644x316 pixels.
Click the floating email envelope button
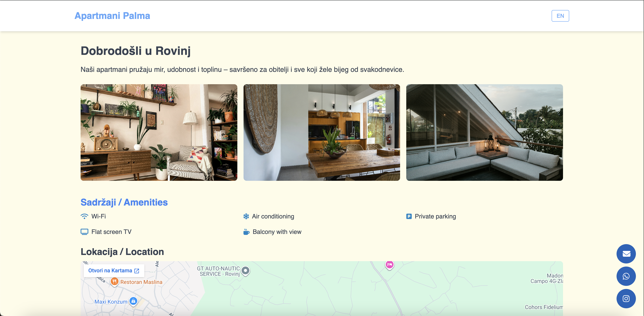coord(626,254)
